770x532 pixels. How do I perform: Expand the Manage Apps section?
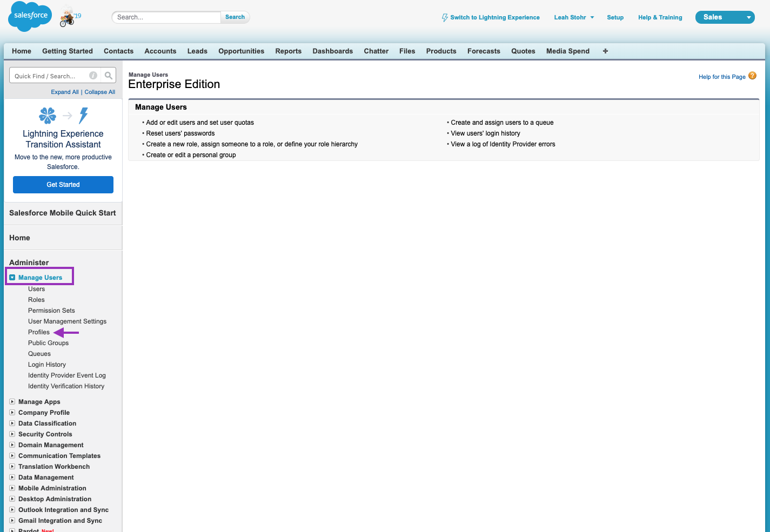pos(12,402)
